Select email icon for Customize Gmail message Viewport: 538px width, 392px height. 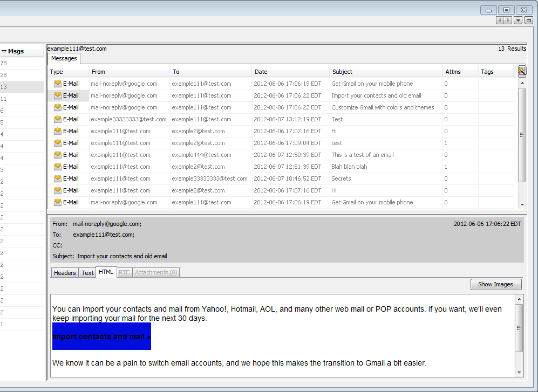[57, 107]
